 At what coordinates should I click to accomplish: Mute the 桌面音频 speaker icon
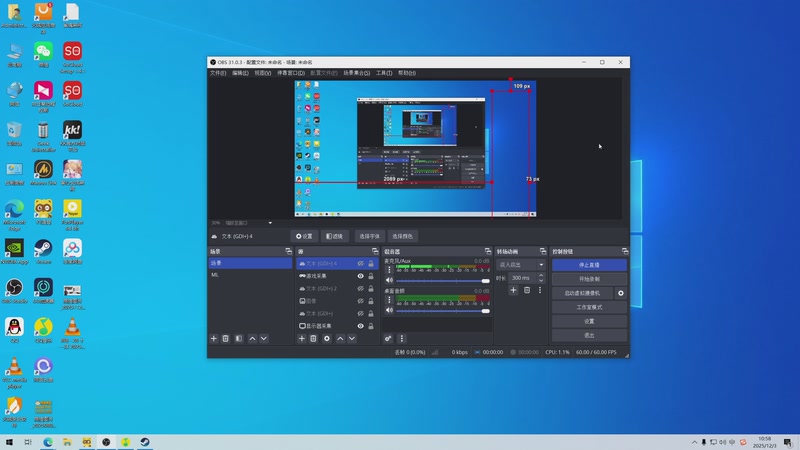[390, 310]
